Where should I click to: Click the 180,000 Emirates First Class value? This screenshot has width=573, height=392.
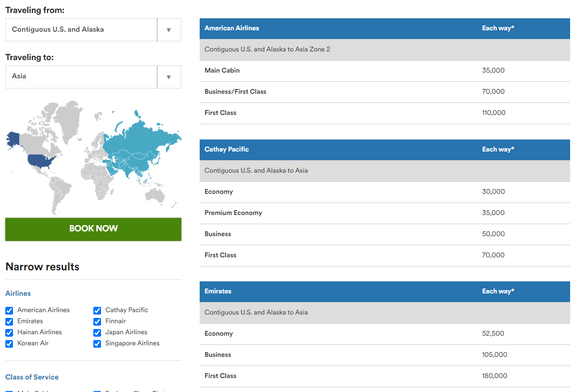[x=495, y=376]
